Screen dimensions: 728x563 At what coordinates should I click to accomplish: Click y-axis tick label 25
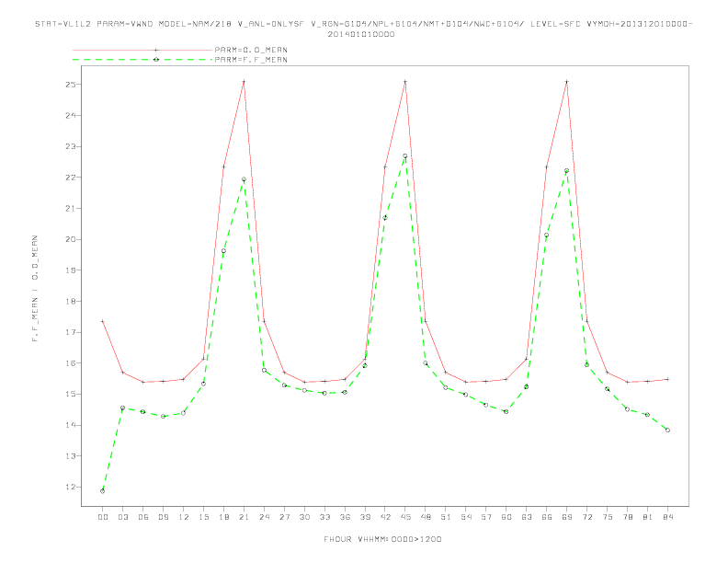point(71,85)
